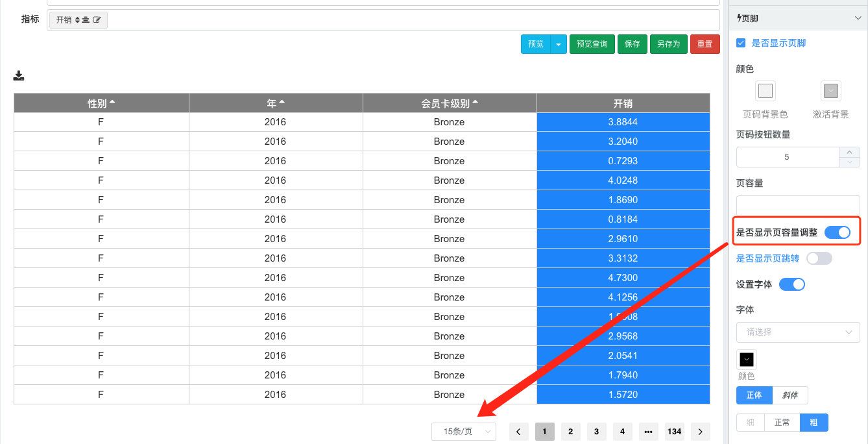Screen dimensions: 868x444
Task: Click the sort arrows icon on 开销 tag
Action: tap(77, 20)
